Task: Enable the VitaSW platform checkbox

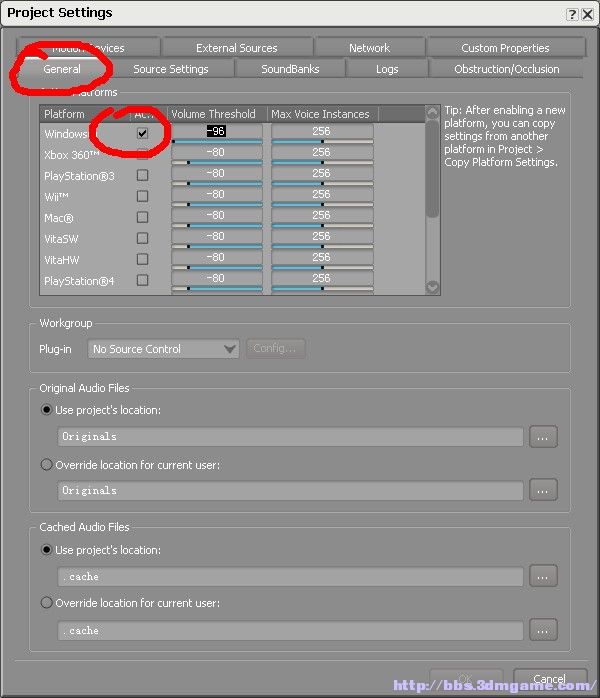Action: 142,238
